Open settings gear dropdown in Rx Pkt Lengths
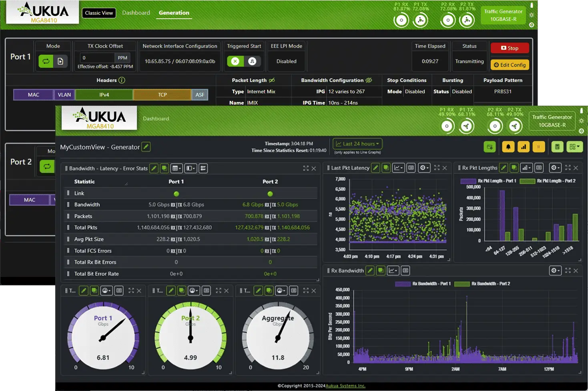The width and height of the screenshot is (588, 391). [555, 168]
